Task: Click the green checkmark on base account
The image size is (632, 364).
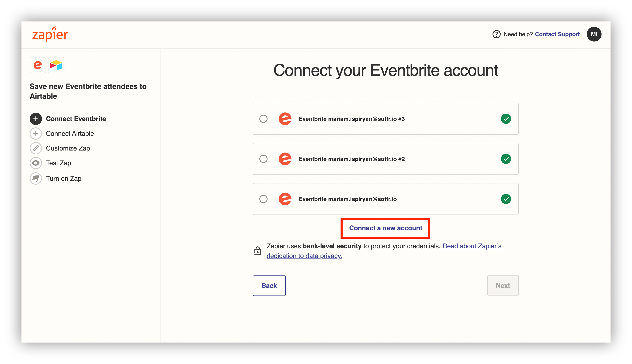Action: click(x=505, y=199)
